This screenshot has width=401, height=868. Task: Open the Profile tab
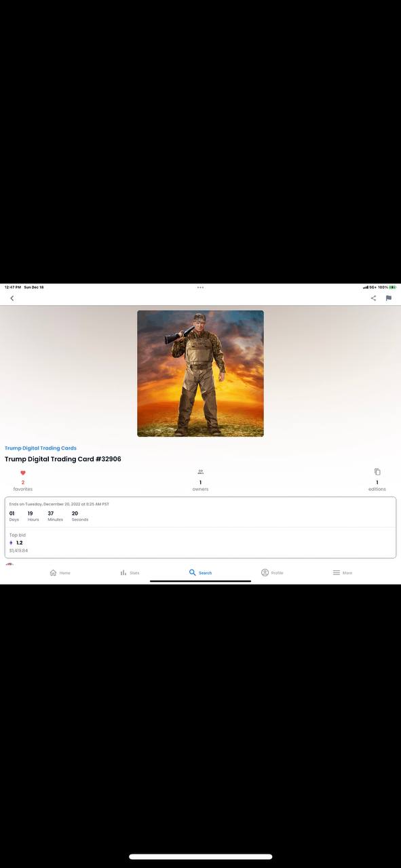[x=272, y=573]
